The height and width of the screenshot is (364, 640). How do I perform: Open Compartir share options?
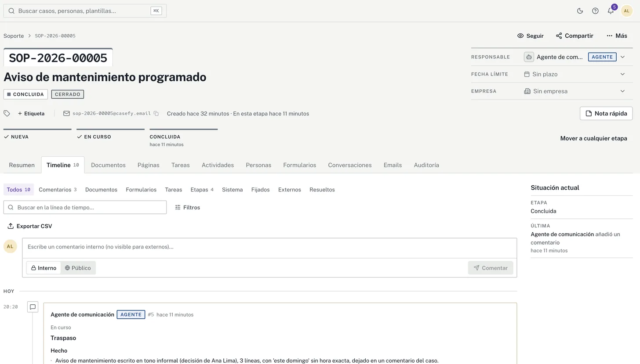click(575, 36)
